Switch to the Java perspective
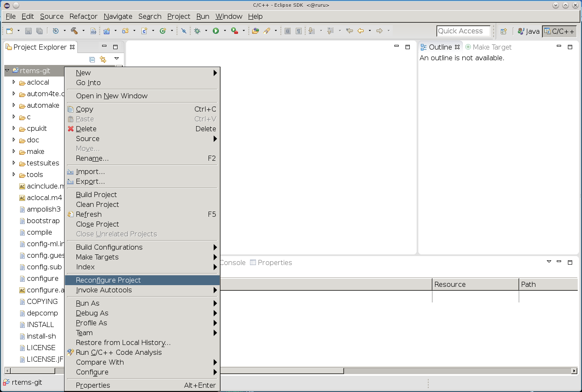The image size is (582, 392). tap(529, 31)
